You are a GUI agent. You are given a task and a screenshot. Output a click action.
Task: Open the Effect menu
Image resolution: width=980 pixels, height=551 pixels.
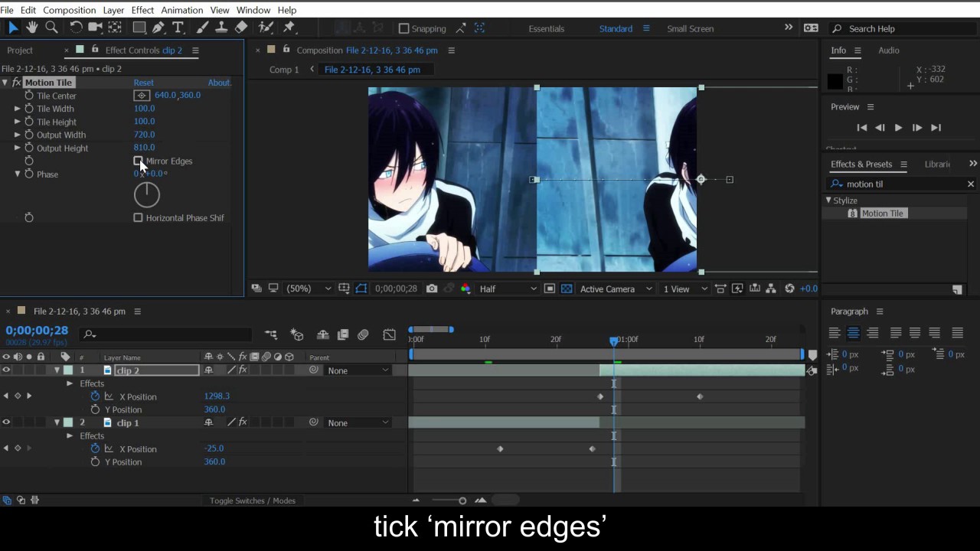click(142, 10)
